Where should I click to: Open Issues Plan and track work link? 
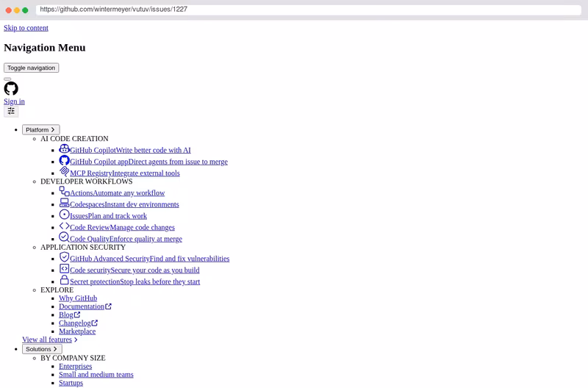coord(108,216)
